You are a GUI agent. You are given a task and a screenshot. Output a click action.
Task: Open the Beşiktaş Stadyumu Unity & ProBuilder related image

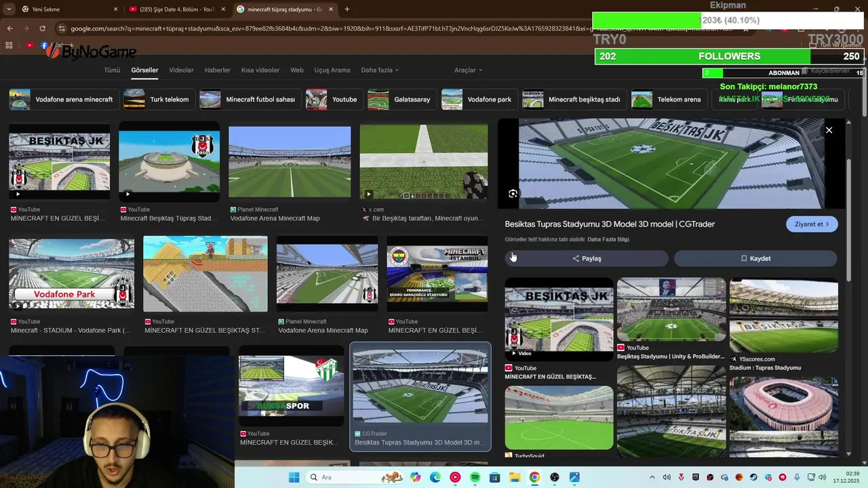(x=671, y=309)
